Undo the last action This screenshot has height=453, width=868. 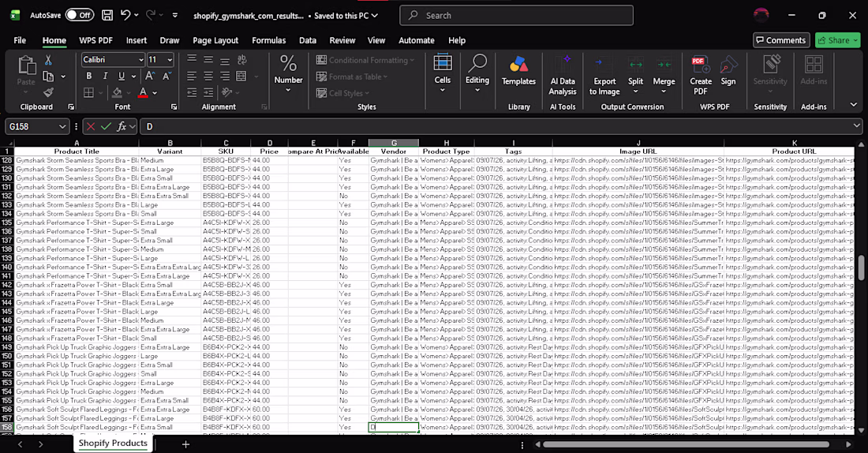[125, 15]
